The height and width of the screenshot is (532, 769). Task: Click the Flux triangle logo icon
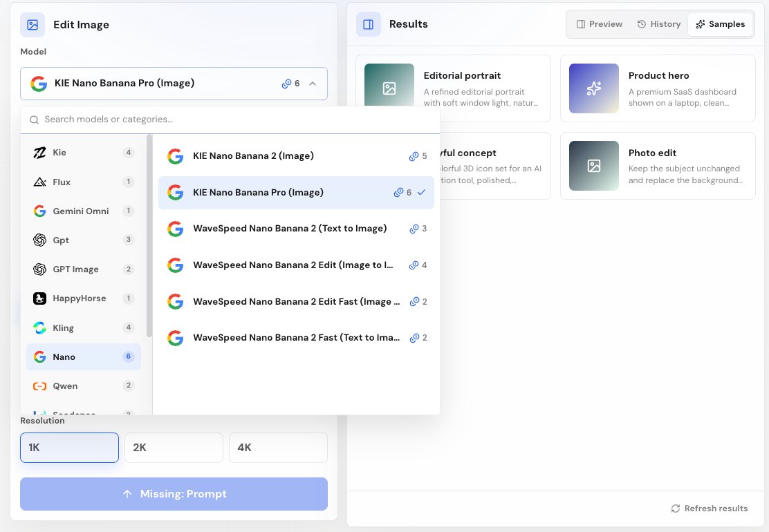[x=39, y=182]
